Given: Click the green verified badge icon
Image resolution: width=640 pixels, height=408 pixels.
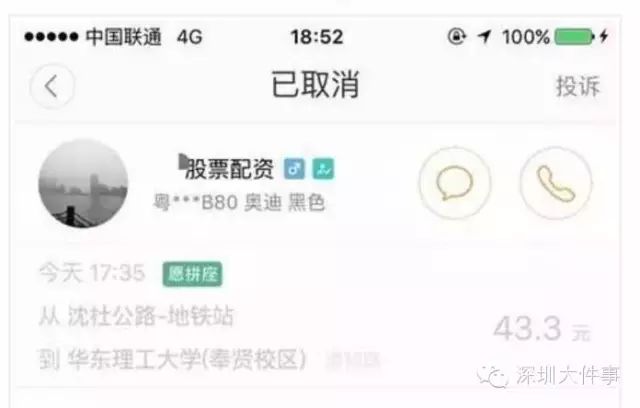Looking at the screenshot, I should 323,169.
